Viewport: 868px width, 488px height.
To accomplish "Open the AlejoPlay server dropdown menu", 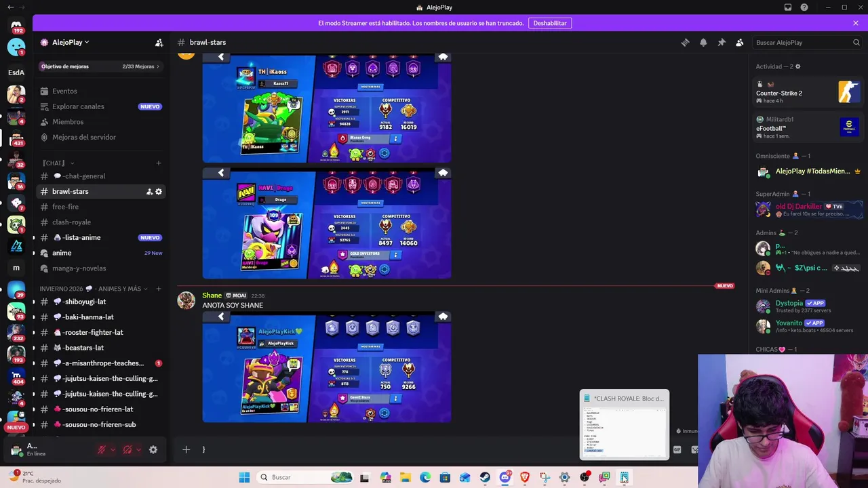I will tap(71, 42).
